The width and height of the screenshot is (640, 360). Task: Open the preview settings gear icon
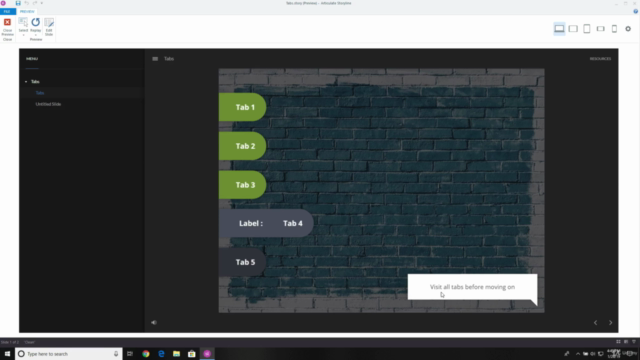pyautogui.click(x=628, y=29)
